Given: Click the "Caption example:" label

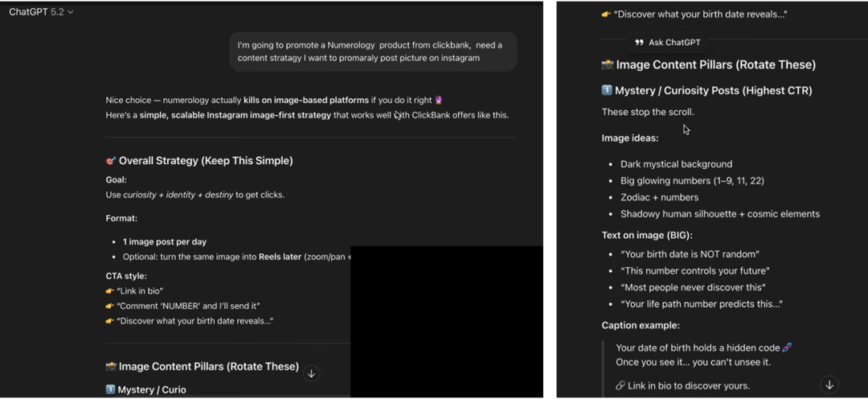Looking at the screenshot, I should 641,325.
